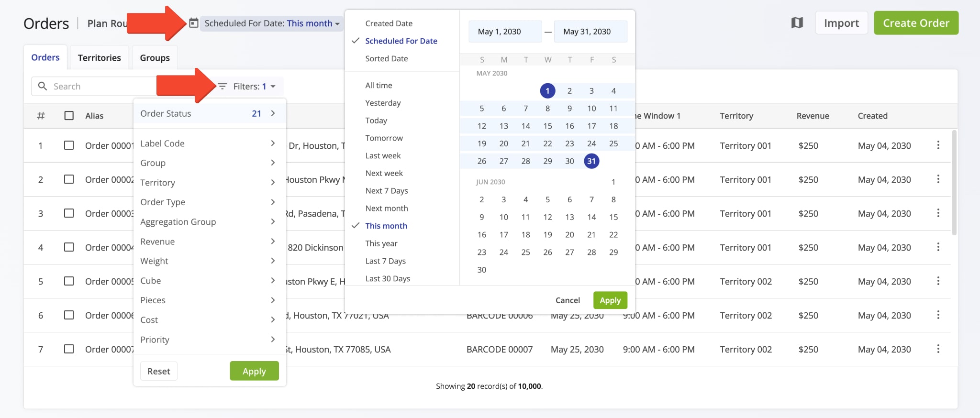Open the Scheduled For Date: This month dropdown

[x=271, y=23]
